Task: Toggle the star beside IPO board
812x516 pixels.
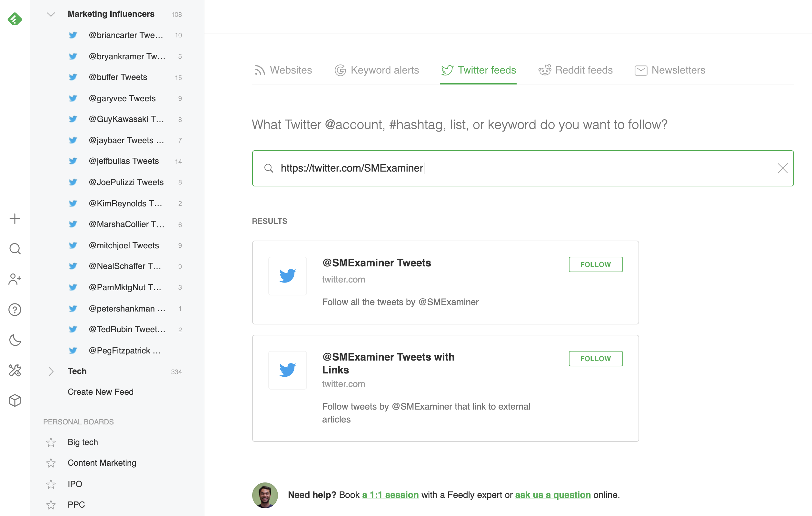Action: [x=51, y=484]
